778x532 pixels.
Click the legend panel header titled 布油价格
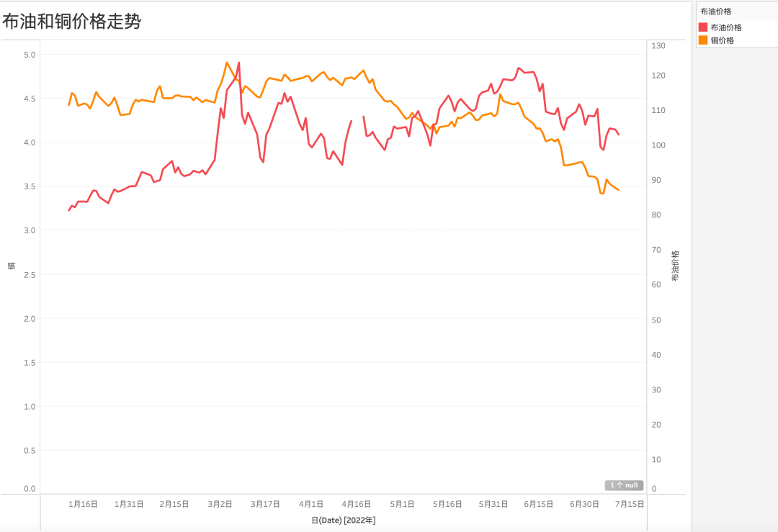point(716,12)
